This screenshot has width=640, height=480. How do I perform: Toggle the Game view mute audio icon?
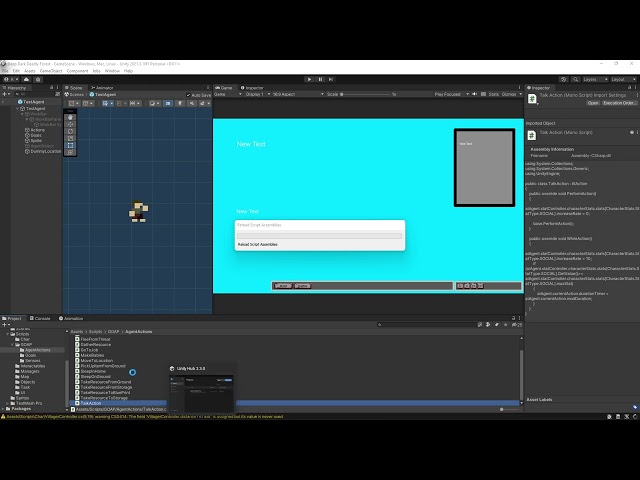[474, 94]
